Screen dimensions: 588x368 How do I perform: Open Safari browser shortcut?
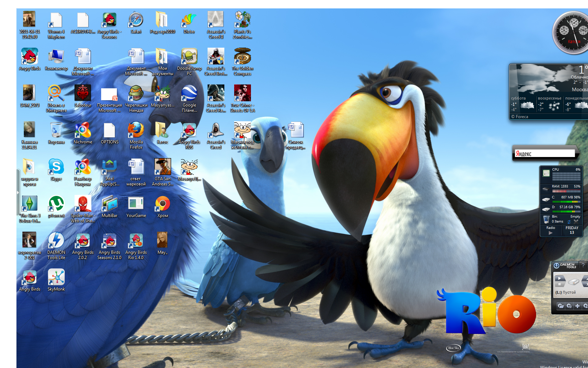click(136, 22)
